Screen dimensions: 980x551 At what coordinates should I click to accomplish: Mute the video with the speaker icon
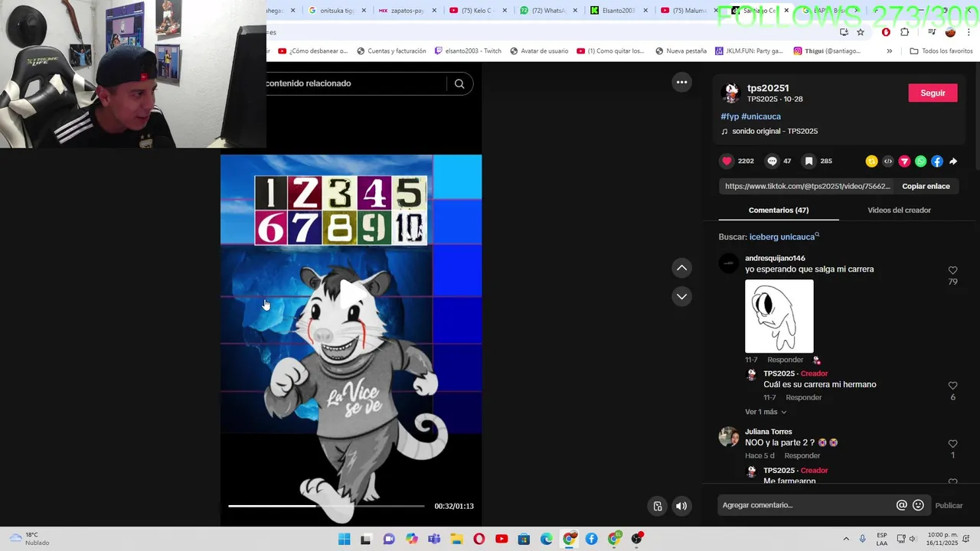tap(681, 506)
